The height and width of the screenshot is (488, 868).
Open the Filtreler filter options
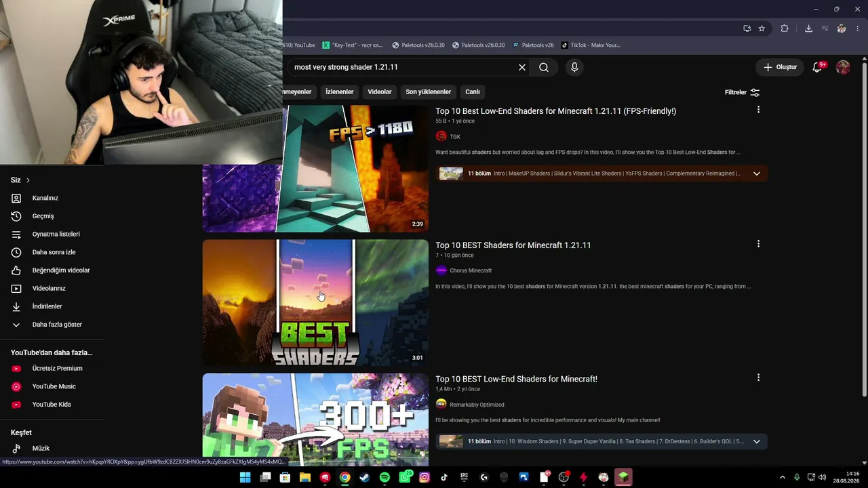coord(742,92)
